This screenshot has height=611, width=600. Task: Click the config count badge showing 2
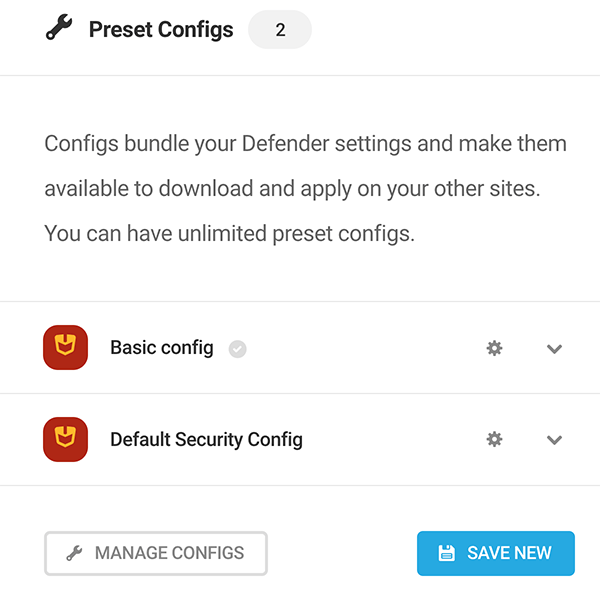(280, 30)
